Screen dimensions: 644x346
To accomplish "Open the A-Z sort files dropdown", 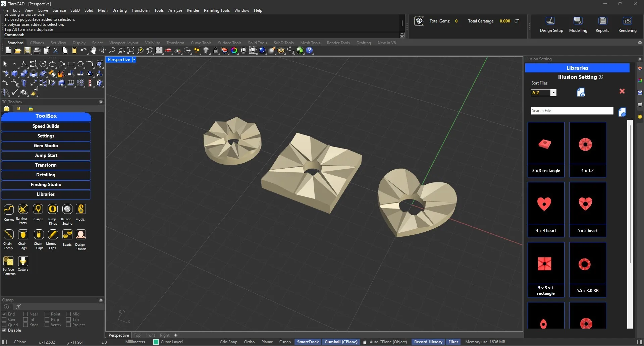I will pyautogui.click(x=553, y=93).
